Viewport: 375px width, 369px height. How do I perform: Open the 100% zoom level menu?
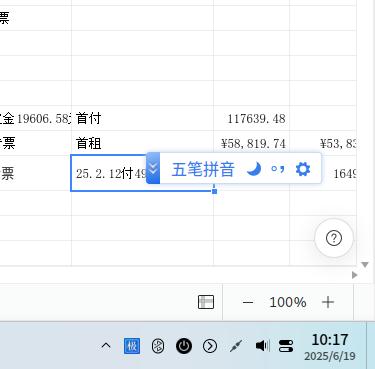[x=288, y=302]
